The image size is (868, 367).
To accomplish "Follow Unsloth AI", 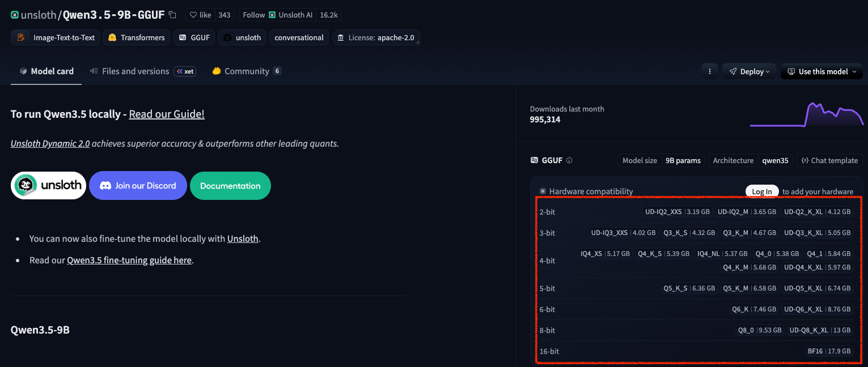I will 277,15.
